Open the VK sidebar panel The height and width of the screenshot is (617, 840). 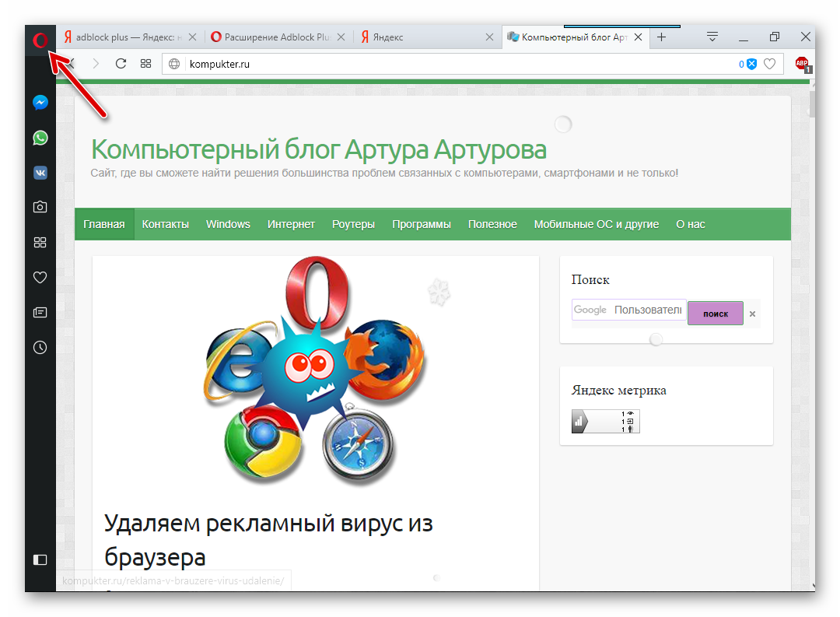(40, 173)
